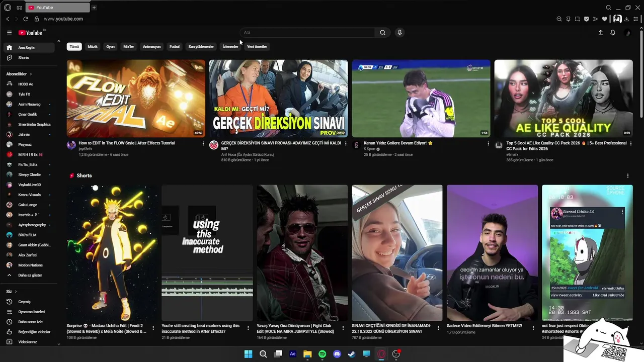Image resolution: width=644 pixels, height=362 pixels.
Task: Click the www.youtube.com address bar
Action: (63, 19)
